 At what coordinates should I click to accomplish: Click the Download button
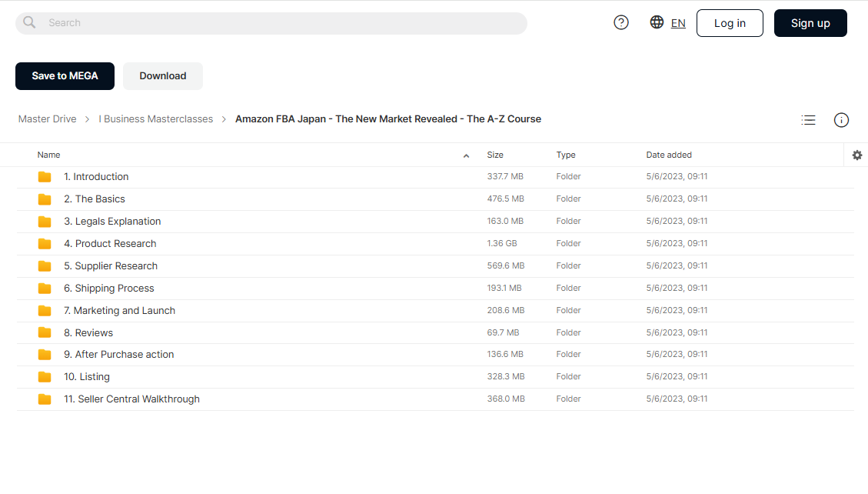(163, 76)
